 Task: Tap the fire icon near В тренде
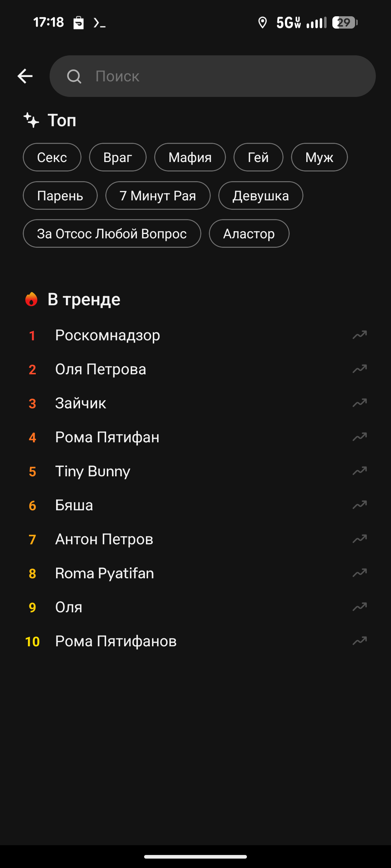coord(31,299)
